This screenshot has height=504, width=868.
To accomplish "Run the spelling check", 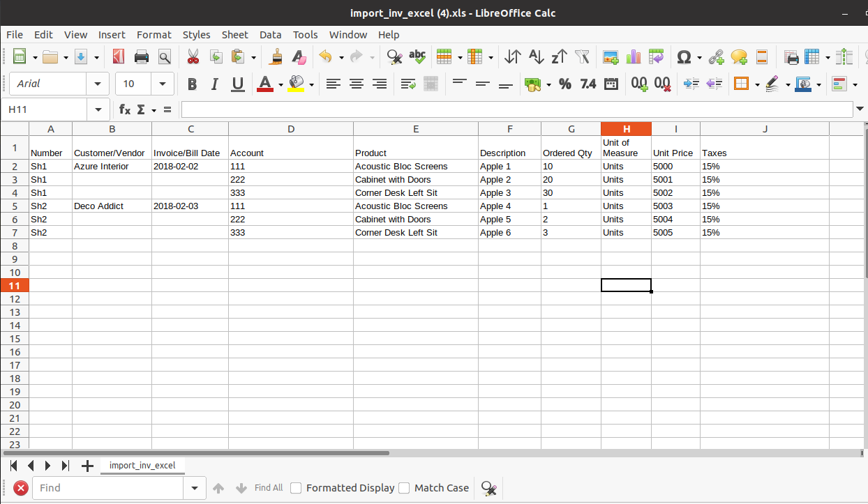I will click(417, 57).
